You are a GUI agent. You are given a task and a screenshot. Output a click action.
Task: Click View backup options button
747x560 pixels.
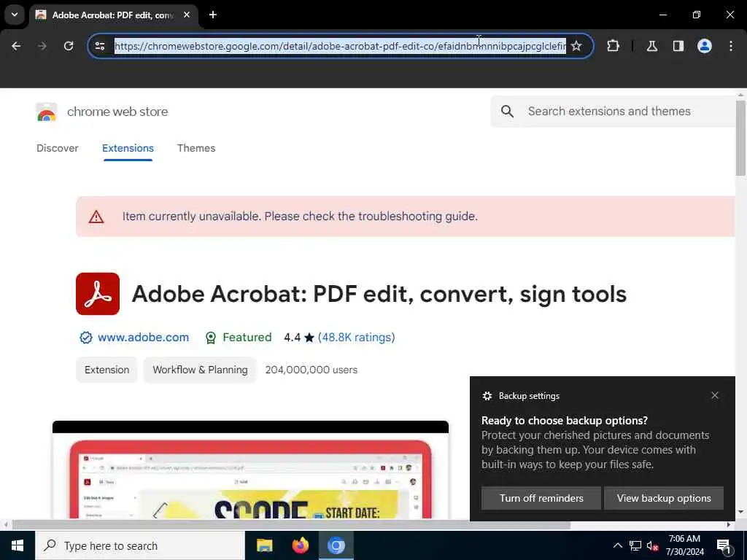click(664, 498)
